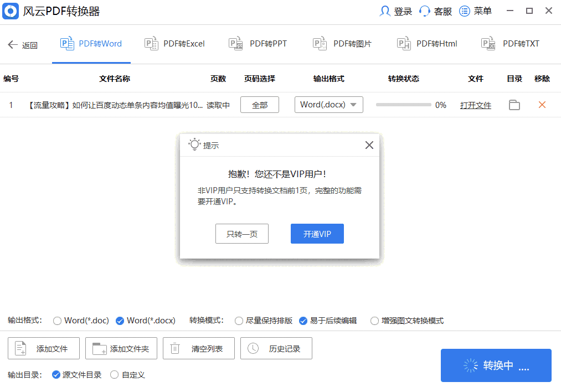This screenshot has width=561, height=392.
Task: Open the output folder icon in row 1
Action: tap(514, 105)
